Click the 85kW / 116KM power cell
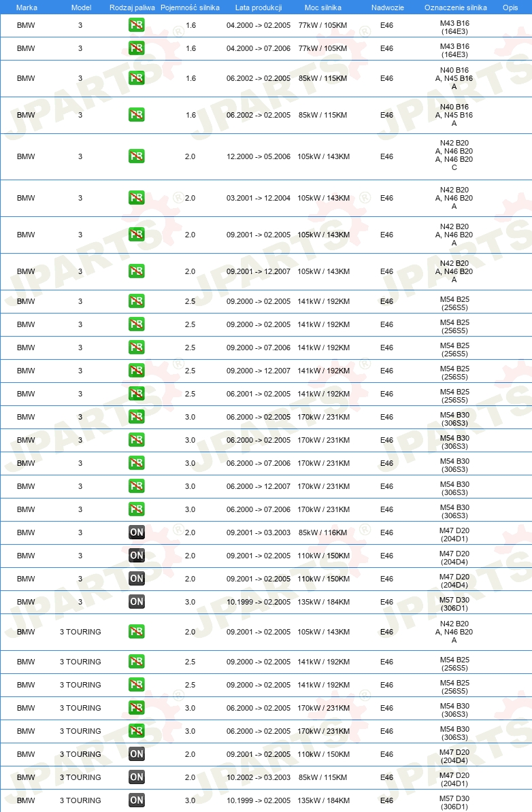 pyautogui.click(x=322, y=532)
